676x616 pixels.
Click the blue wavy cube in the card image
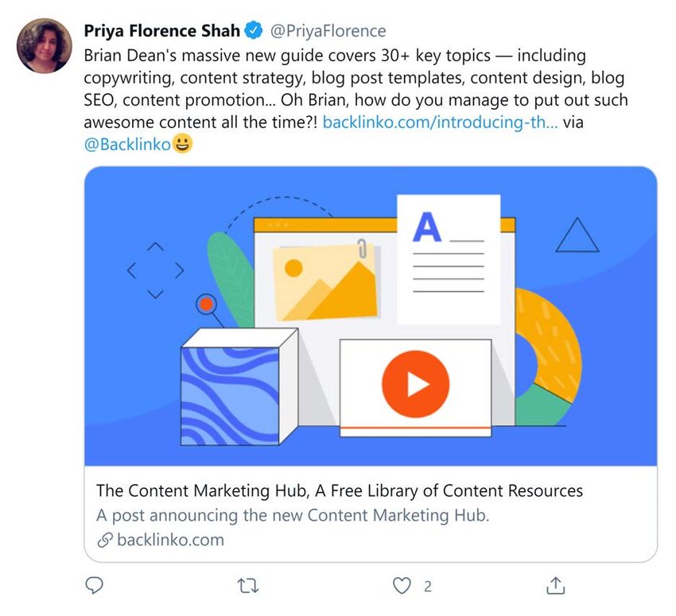point(239,386)
